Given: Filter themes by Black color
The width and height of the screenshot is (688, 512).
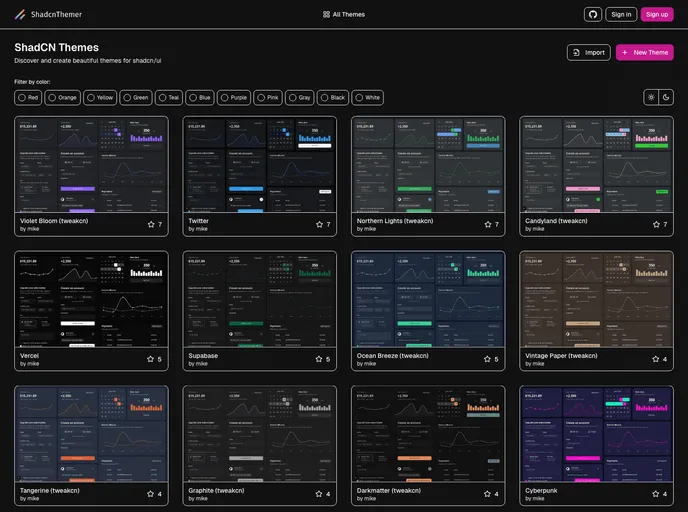Looking at the screenshot, I should coord(332,98).
